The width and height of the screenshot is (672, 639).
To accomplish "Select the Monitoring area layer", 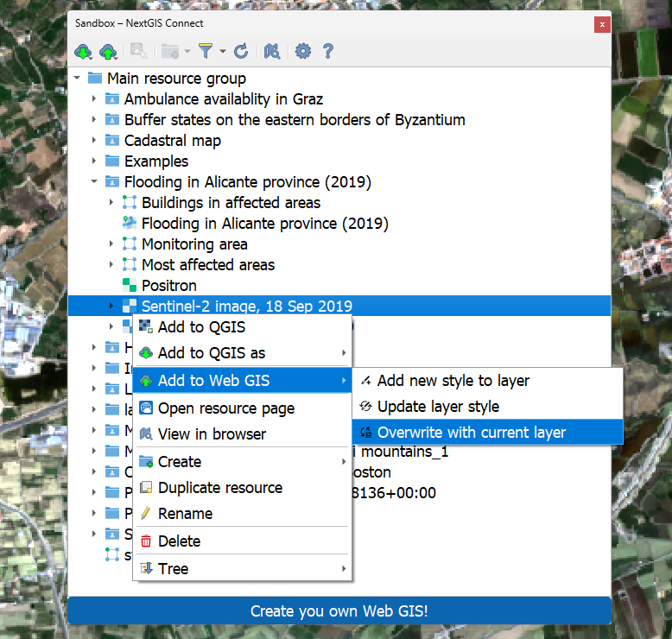I will coord(194,244).
